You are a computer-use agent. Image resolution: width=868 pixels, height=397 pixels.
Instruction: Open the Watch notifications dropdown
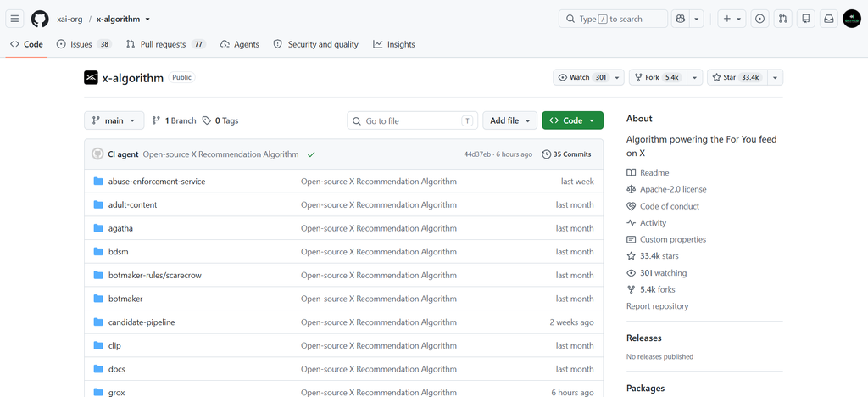pos(588,77)
